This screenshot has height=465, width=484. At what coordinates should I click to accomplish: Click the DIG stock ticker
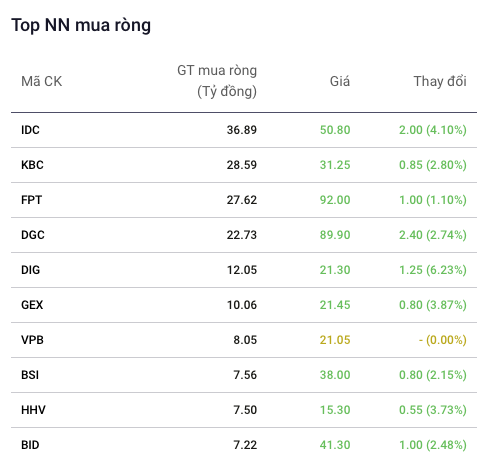[30, 270]
